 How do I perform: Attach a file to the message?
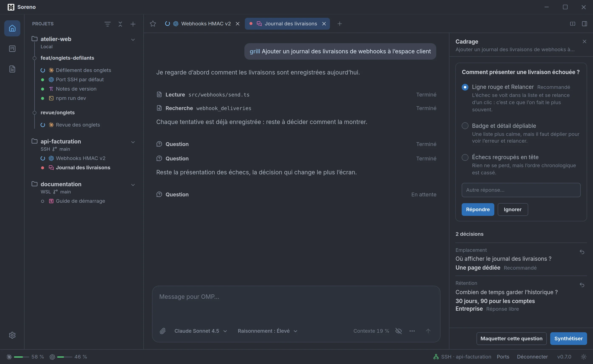click(163, 331)
